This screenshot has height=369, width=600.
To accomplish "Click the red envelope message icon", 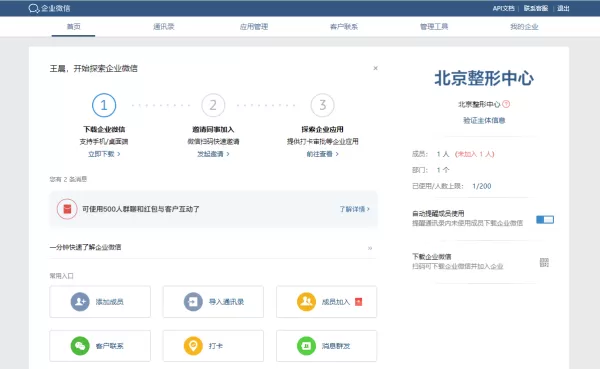I will tap(67, 209).
